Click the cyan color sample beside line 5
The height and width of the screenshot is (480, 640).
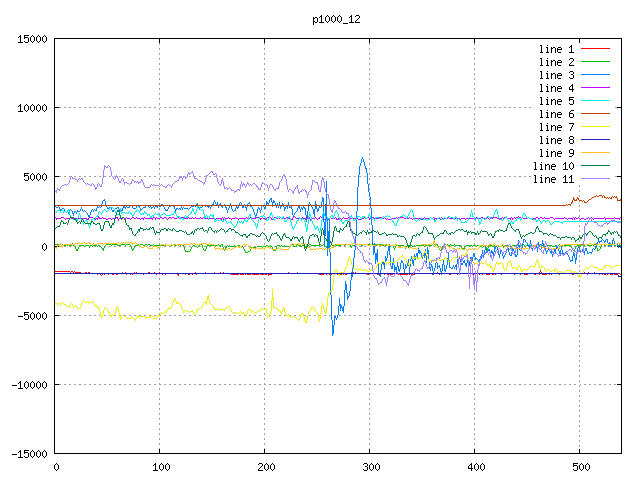596,101
